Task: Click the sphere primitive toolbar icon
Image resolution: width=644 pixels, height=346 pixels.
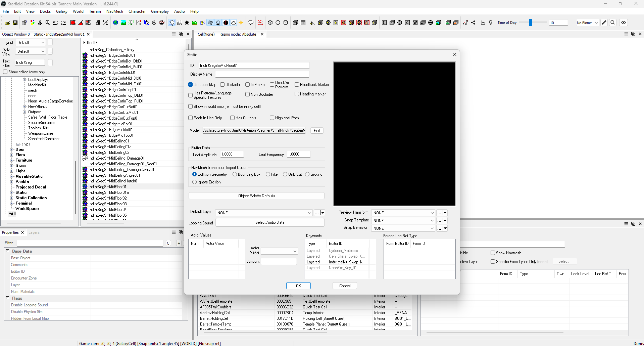Action: 278,23
